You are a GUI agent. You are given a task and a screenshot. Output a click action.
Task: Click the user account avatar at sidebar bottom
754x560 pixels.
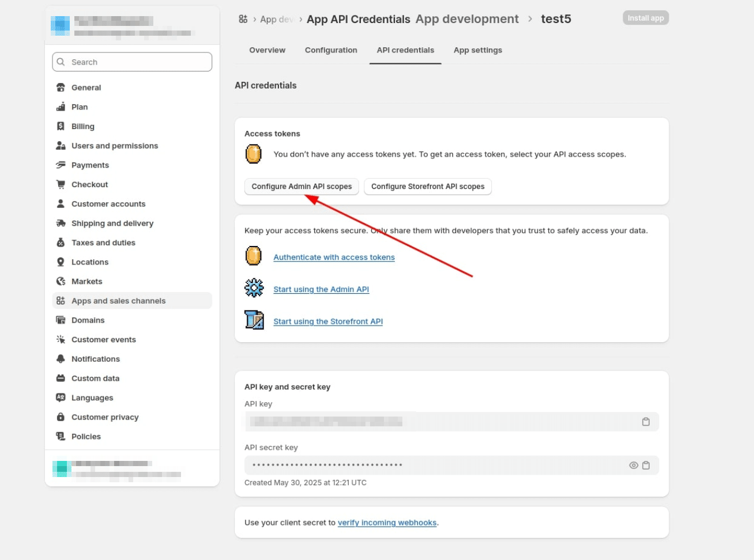(62, 468)
